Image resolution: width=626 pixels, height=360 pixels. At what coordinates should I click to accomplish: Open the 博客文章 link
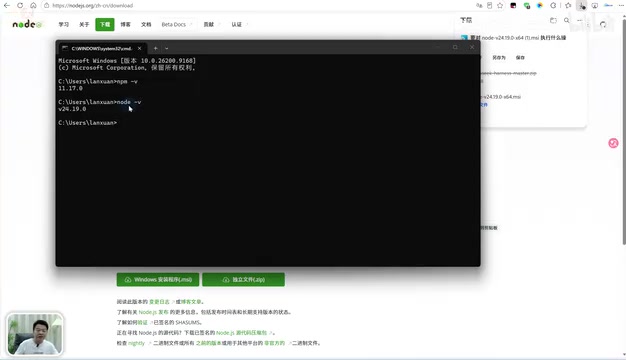[x=191, y=302]
